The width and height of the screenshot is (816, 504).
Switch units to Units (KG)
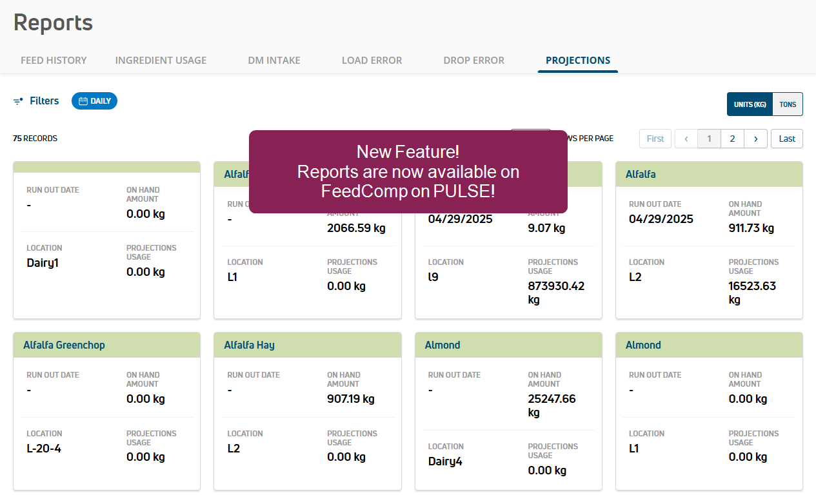[x=750, y=104]
